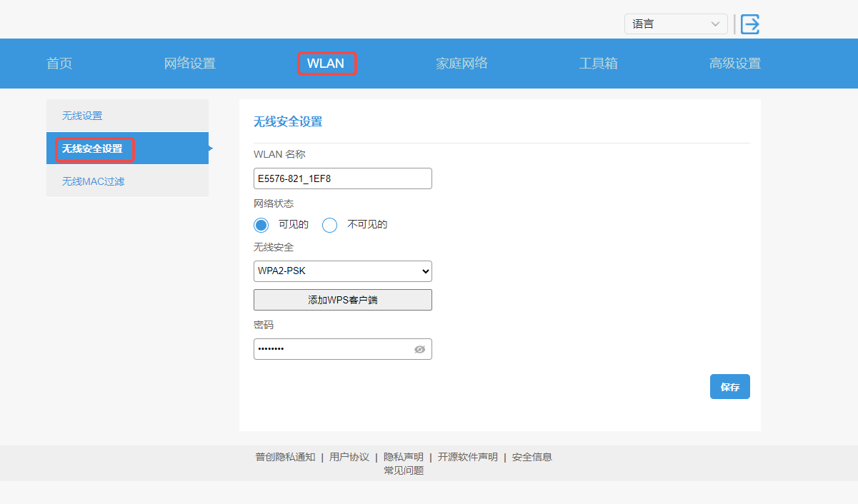
Task: Open the 工具箱 toolbox tab
Action: tap(598, 64)
